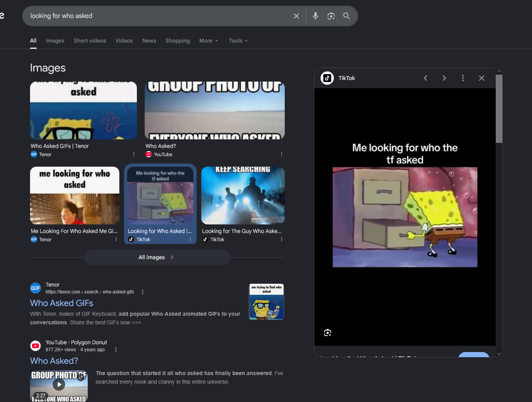The height and width of the screenshot is (402, 532).
Task: Select highlighted Spongebob file cabinet thumbnail
Action: click(160, 196)
